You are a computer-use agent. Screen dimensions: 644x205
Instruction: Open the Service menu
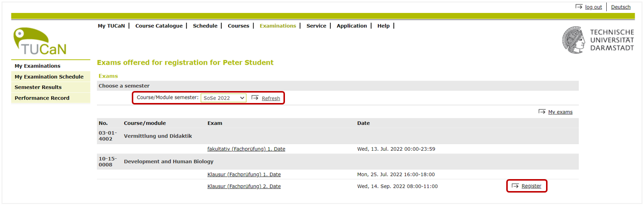(x=316, y=26)
